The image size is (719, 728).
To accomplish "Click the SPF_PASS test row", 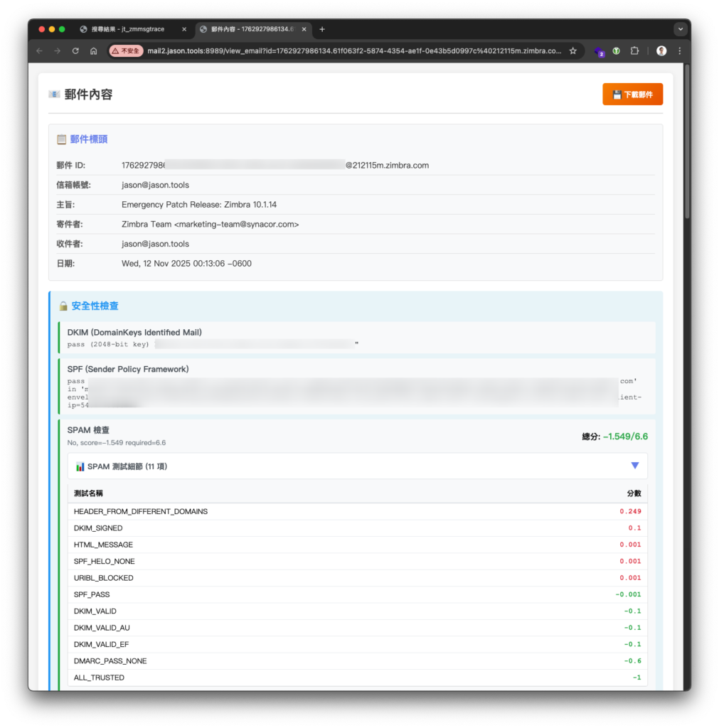I will click(357, 595).
